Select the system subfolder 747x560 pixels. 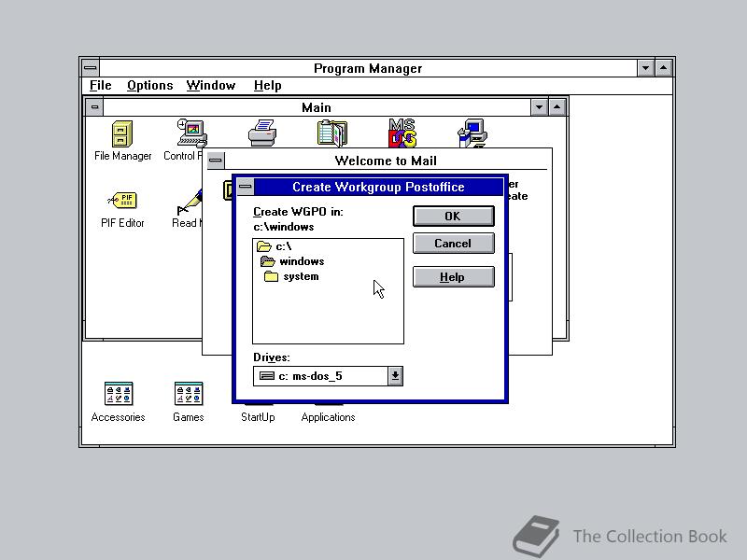click(x=291, y=276)
